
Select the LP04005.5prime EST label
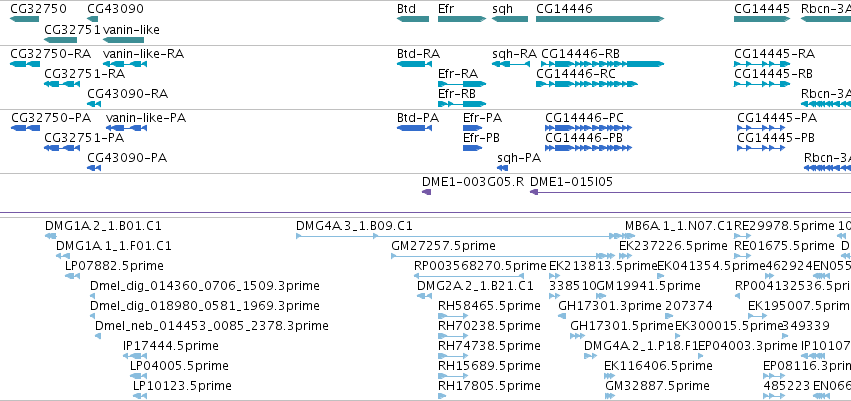tap(179, 366)
